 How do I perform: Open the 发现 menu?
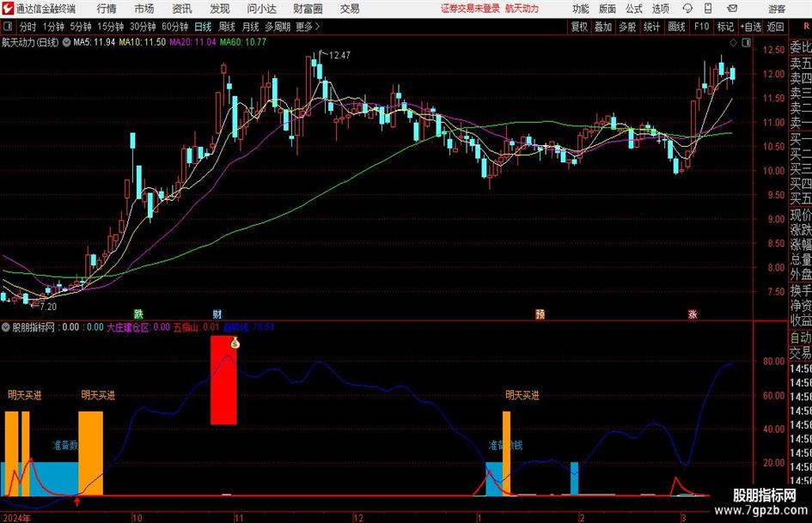click(220, 9)
